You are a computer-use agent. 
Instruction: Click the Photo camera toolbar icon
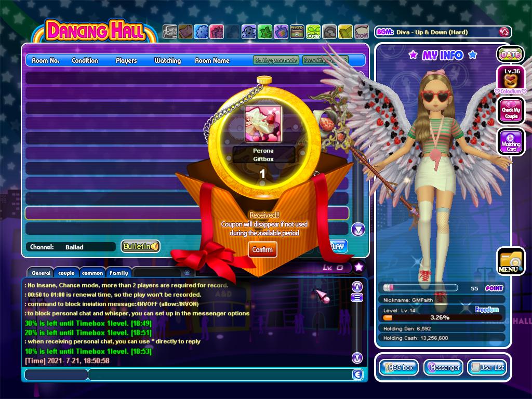click(297, 32)
